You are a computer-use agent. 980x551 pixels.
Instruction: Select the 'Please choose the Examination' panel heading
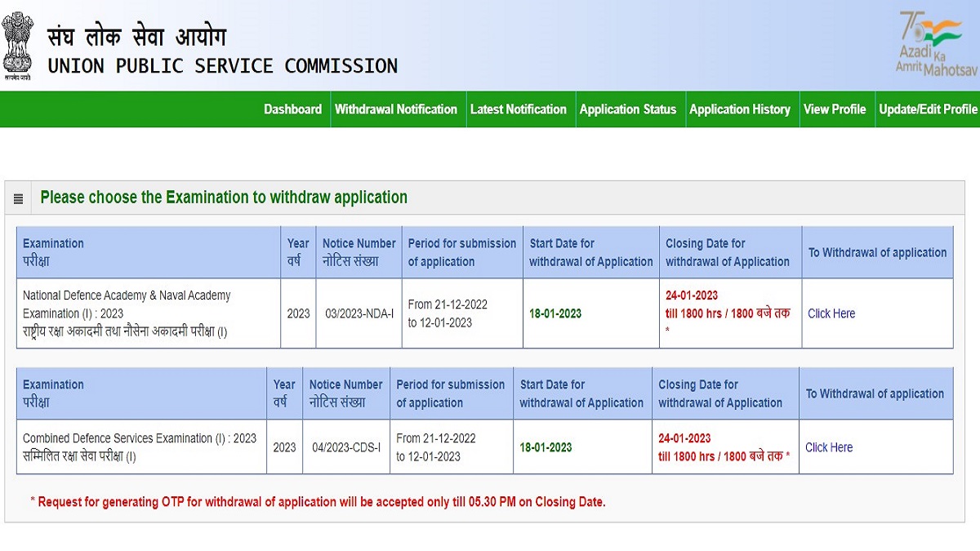[x=224, y=198]
